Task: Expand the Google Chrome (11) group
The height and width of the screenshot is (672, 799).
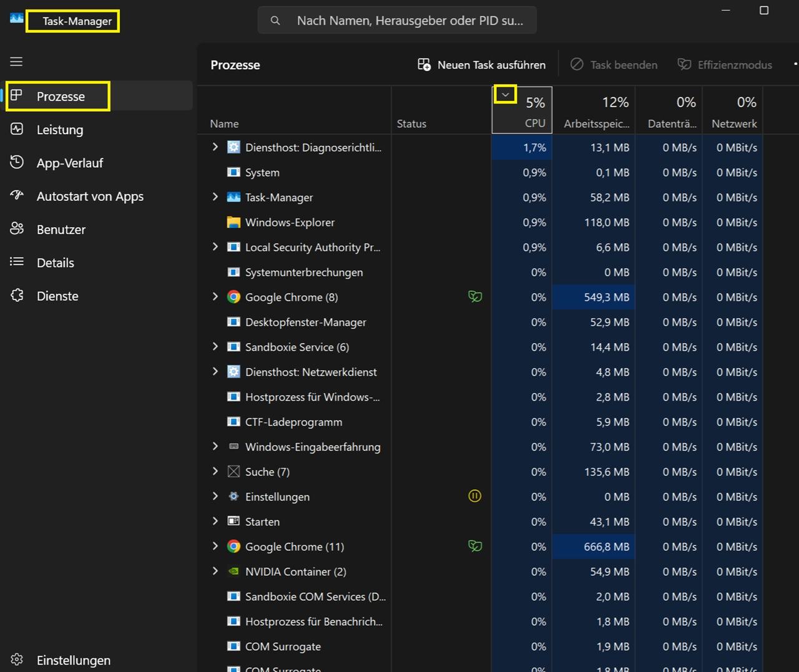Action: pos(215,546)
